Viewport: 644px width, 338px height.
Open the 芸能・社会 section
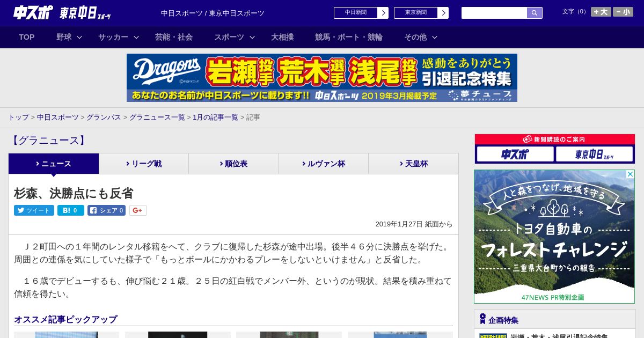[x=174, y=37]
